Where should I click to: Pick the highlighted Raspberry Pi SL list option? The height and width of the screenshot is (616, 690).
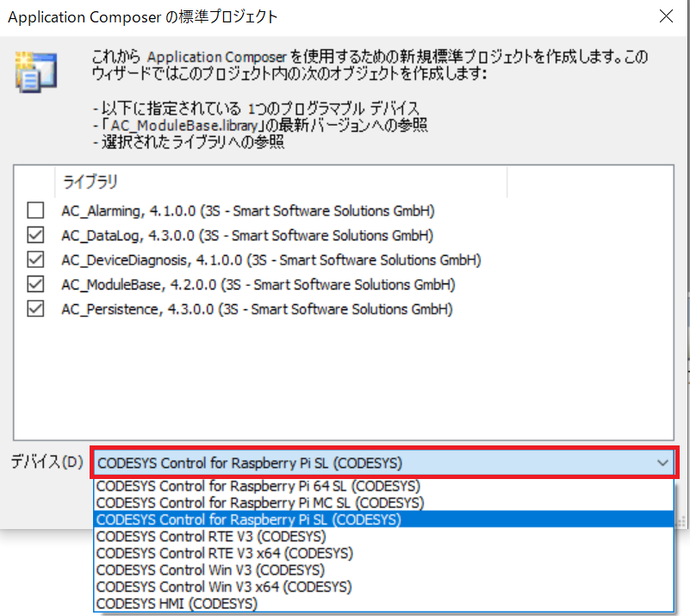pos(249,520)
